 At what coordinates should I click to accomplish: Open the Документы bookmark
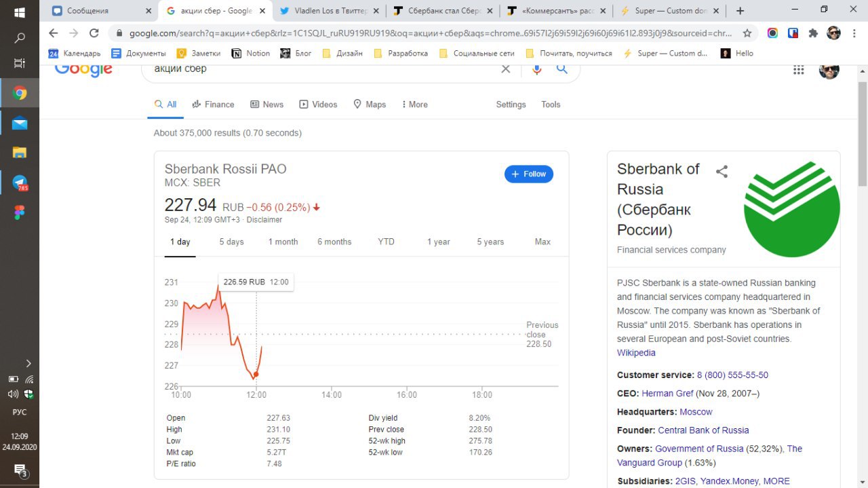tap(138, 53)
